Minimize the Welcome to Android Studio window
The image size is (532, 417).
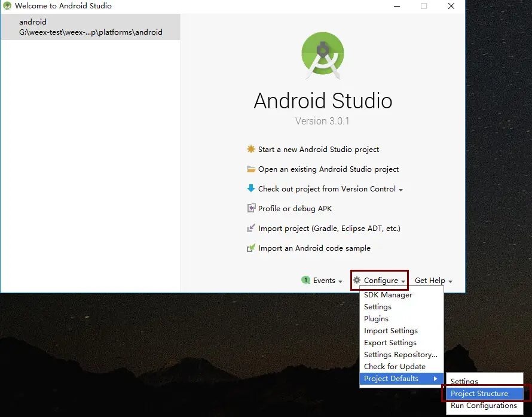click(397, 6)
